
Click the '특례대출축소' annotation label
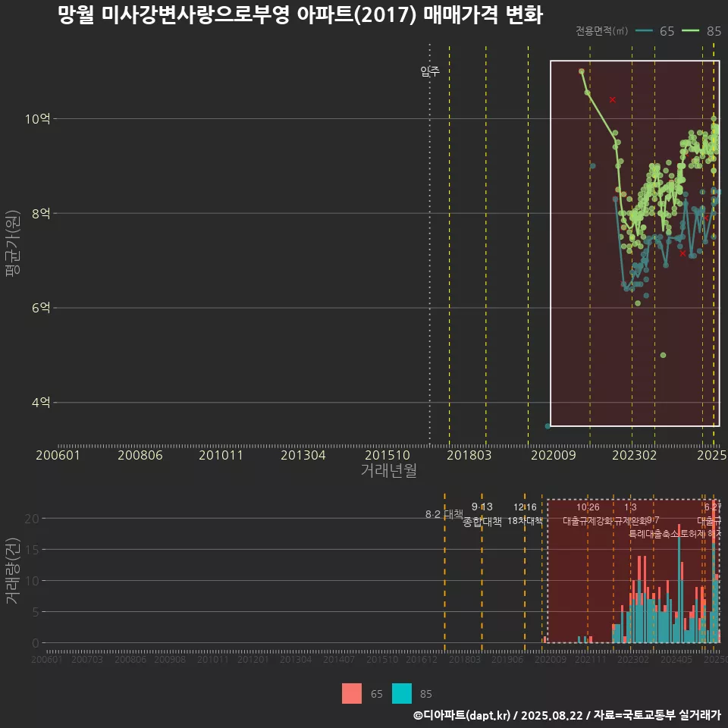click(x=654, y=534)
